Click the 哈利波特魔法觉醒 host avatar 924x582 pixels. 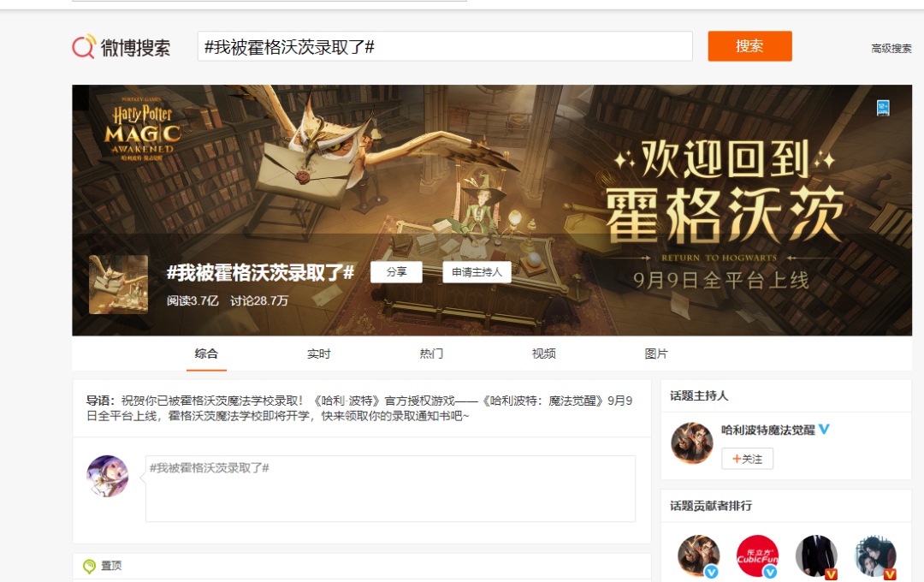click(692, 442)
